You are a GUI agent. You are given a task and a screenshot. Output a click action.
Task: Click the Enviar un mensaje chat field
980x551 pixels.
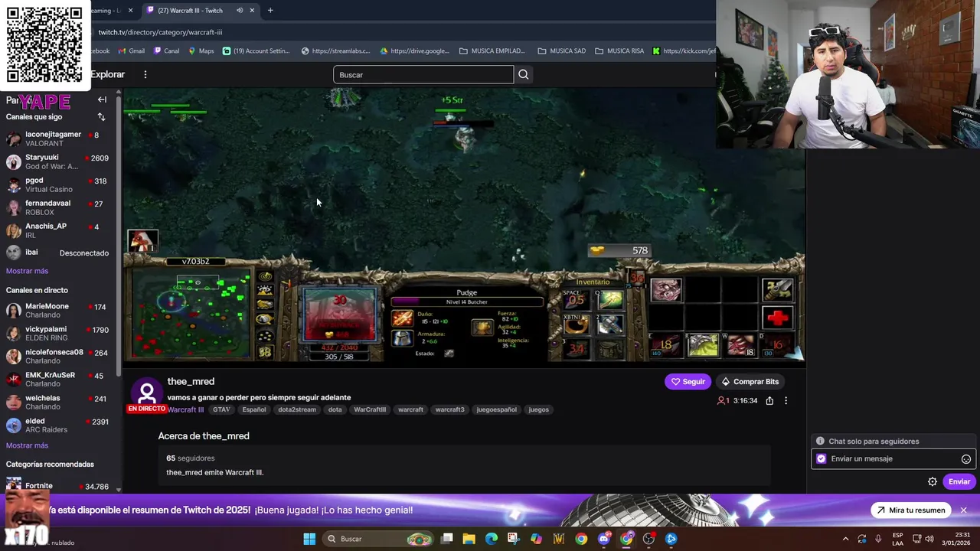(893, 459)
